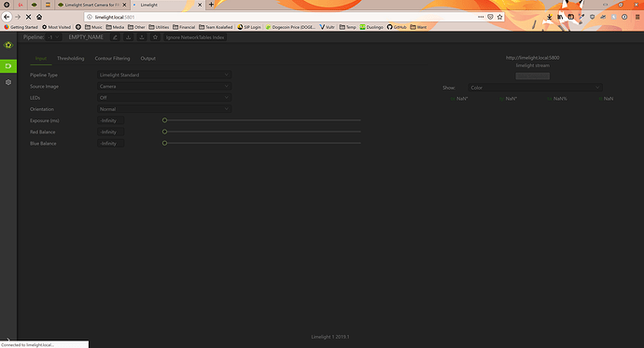Image resolution: width=644 pixels, height=348 pixels.
Task: Open the Firefox hamburger menu
Action: tap(637, 17)
